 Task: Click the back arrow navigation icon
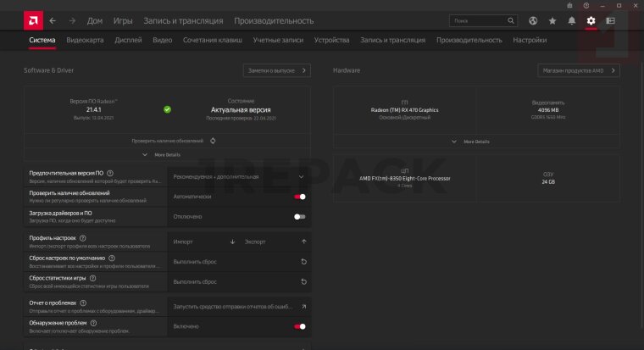coord(53,20)
